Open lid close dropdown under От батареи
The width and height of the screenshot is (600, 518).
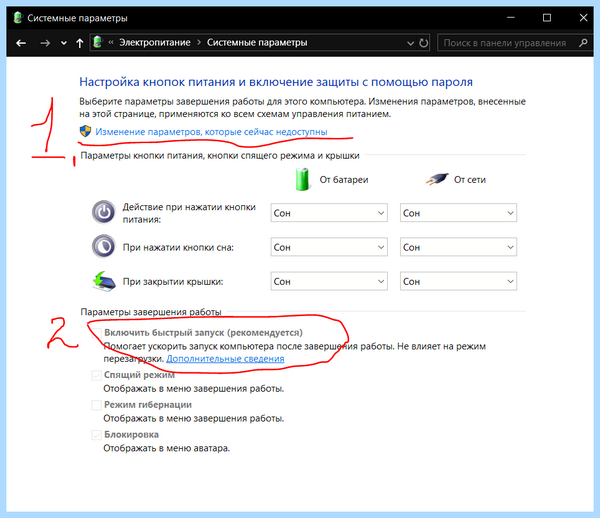pos(329,281)
